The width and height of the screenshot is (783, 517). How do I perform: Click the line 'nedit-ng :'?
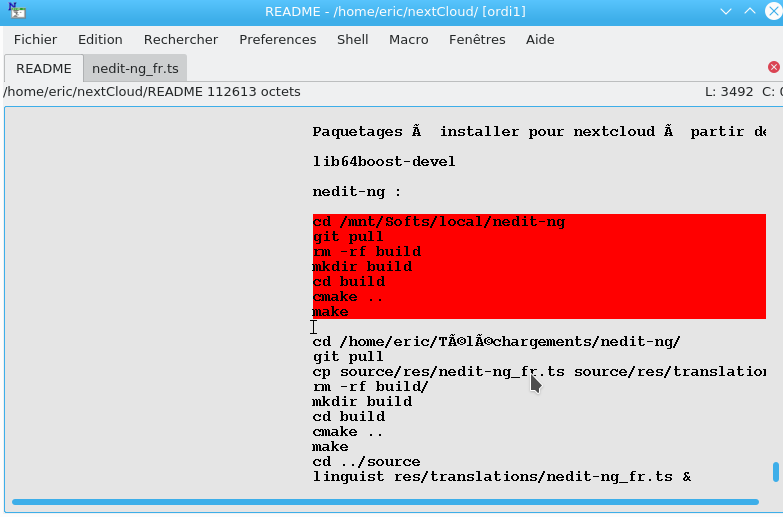(x=357, y=192)
